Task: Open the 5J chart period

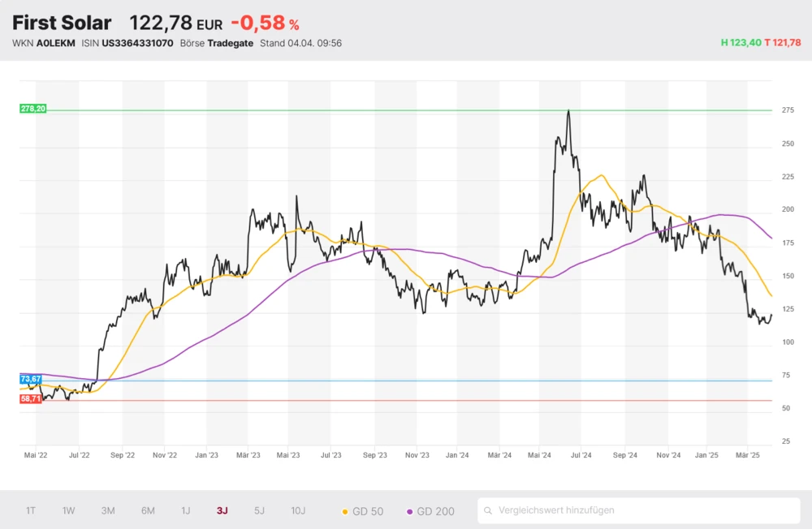Action: [x=259, y=511]
